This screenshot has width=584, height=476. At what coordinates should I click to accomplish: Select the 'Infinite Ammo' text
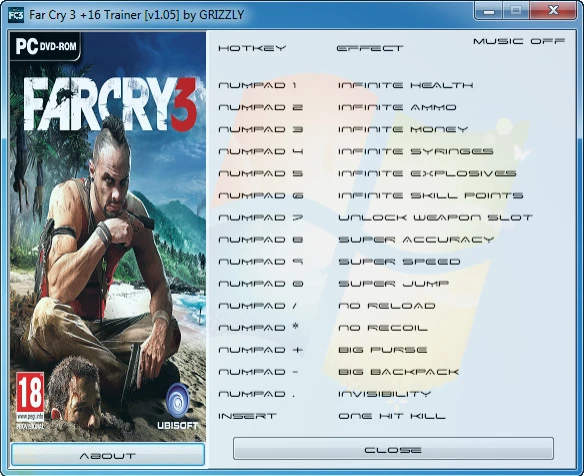click(397, 107)
